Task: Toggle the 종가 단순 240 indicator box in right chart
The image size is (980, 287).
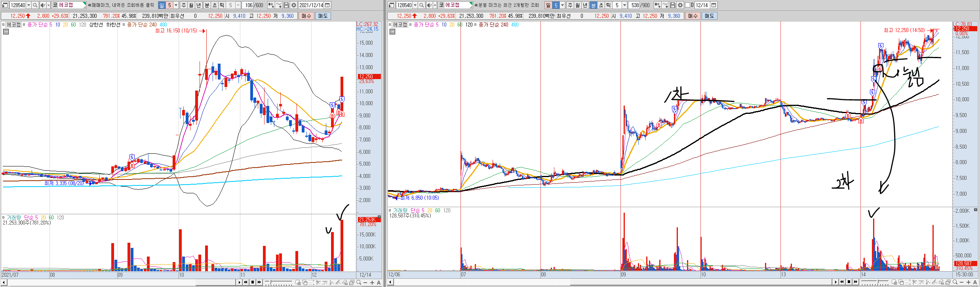Action: click(476, 25)
